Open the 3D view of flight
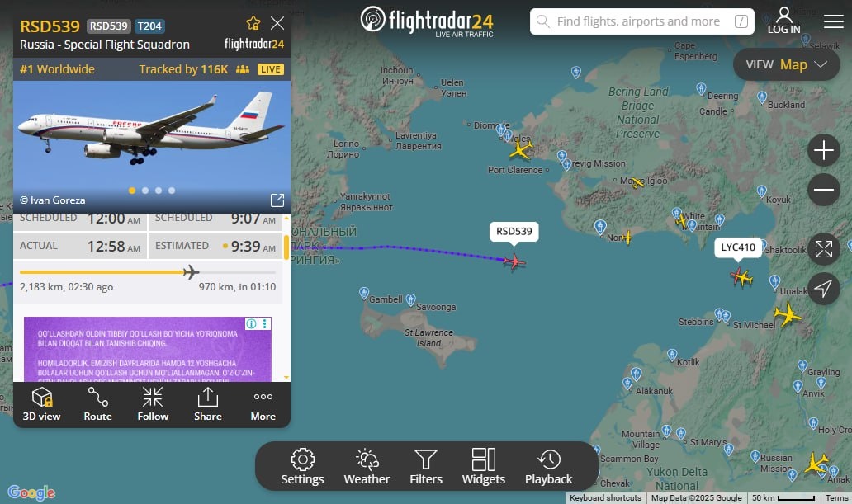 click(x=41, y=404)
